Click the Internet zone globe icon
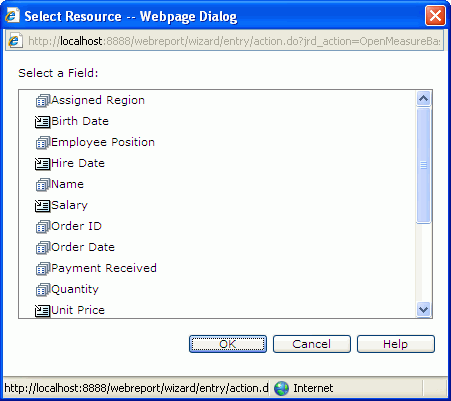 (281, 388)
